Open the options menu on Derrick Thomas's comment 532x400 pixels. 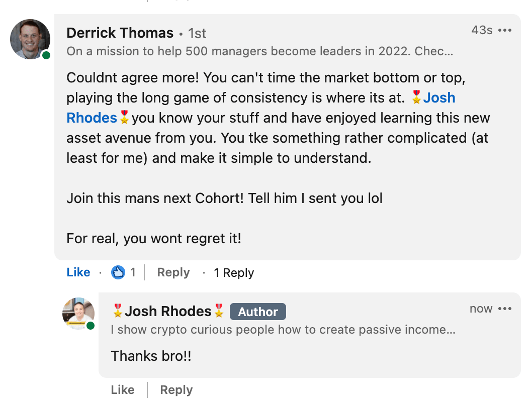[x=504, y=30]
